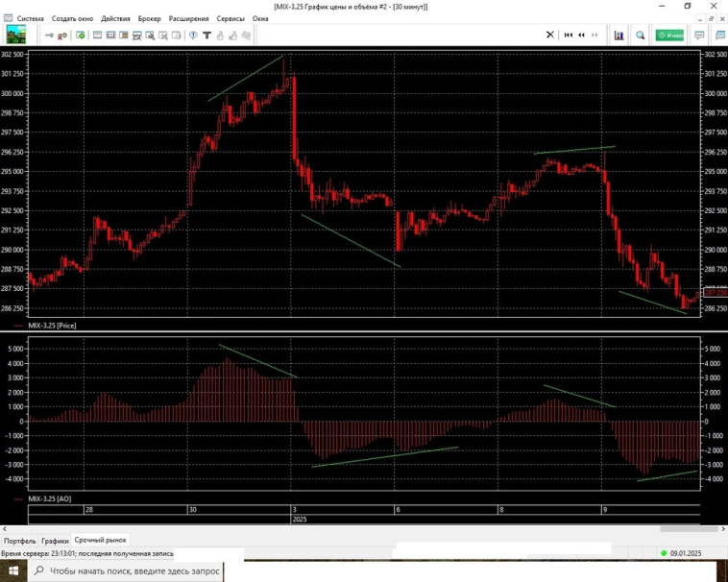Switch to the Графики tab
This screenshot has width=728, height=582.
pos(55,541)
